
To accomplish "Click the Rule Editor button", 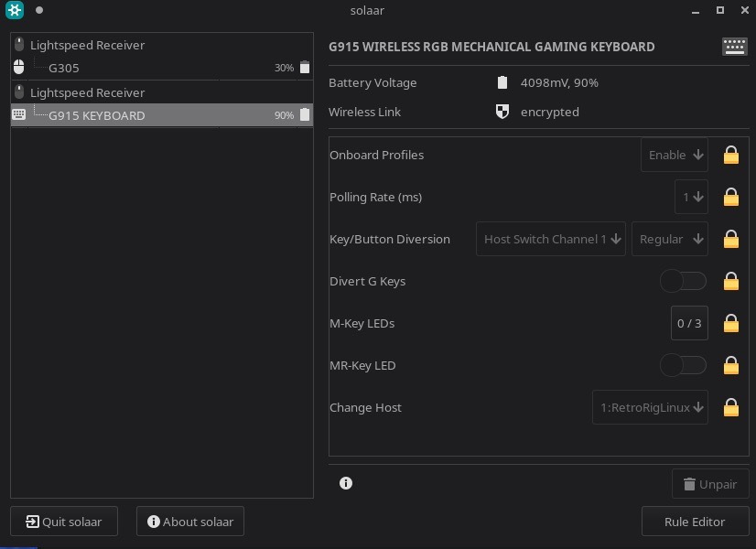I will [x=695, y=522].
